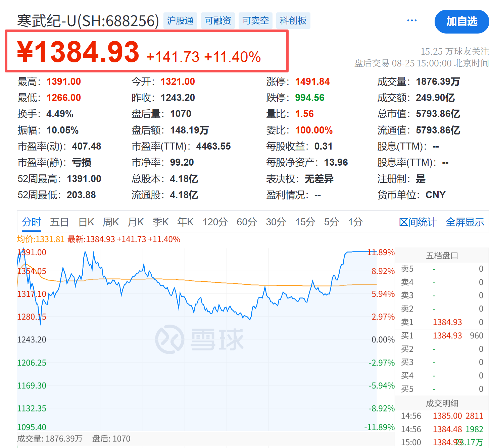Click the 成交量 value 1876.39万 in stats
Viewport: 492px width, 448px height.
pos(438,81)
